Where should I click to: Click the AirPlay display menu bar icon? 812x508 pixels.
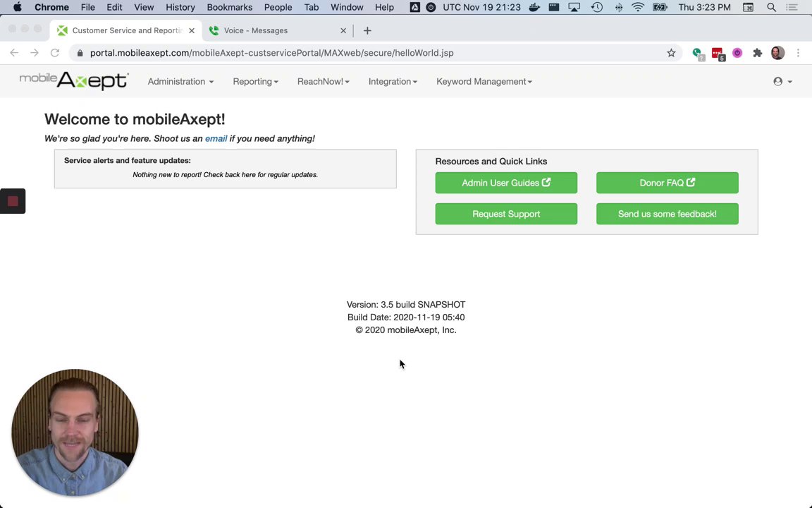tap(574, 7)
